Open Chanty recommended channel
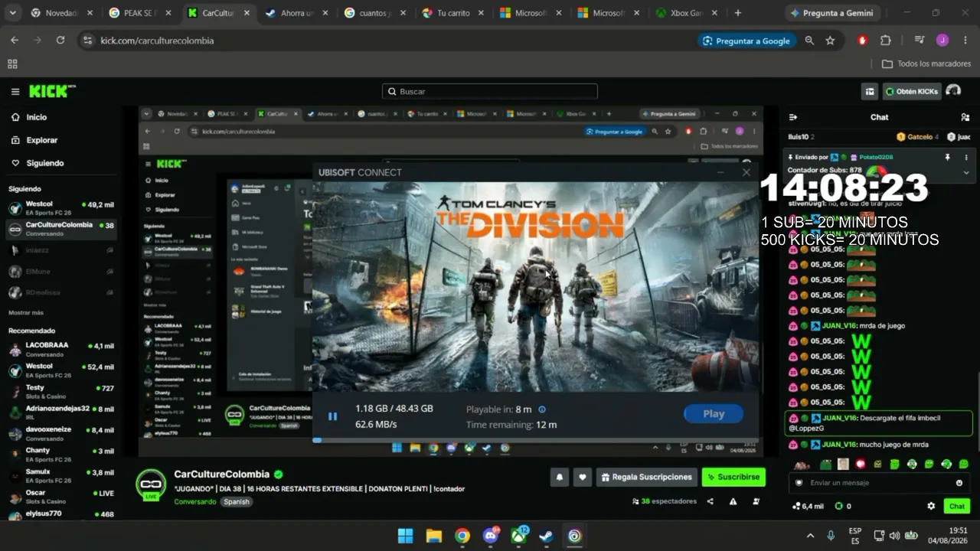Image resolution: width=980 pixels, height=551 pixels. point(61,455)
